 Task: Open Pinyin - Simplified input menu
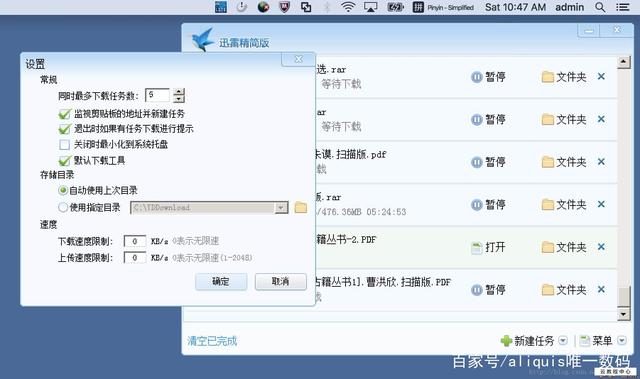(443, 7)
